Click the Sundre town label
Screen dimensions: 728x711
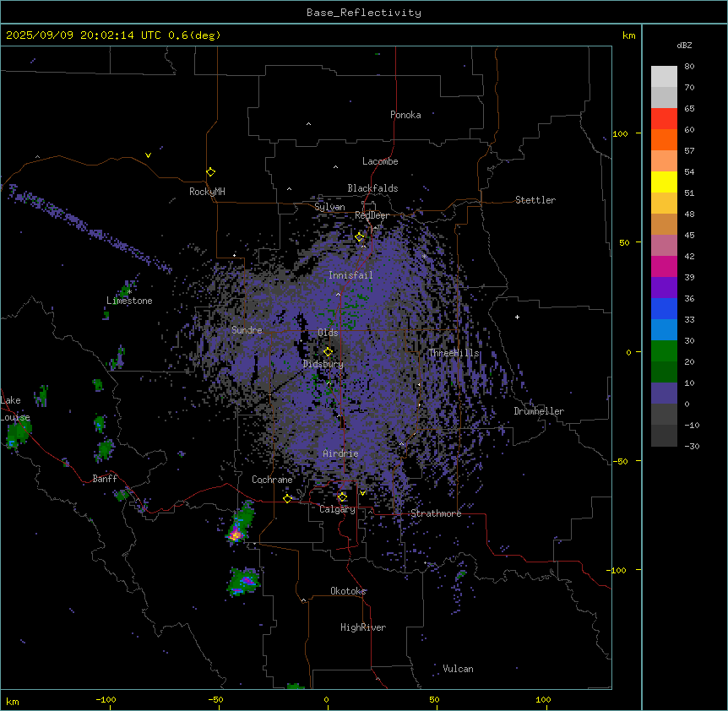(247, 330)
